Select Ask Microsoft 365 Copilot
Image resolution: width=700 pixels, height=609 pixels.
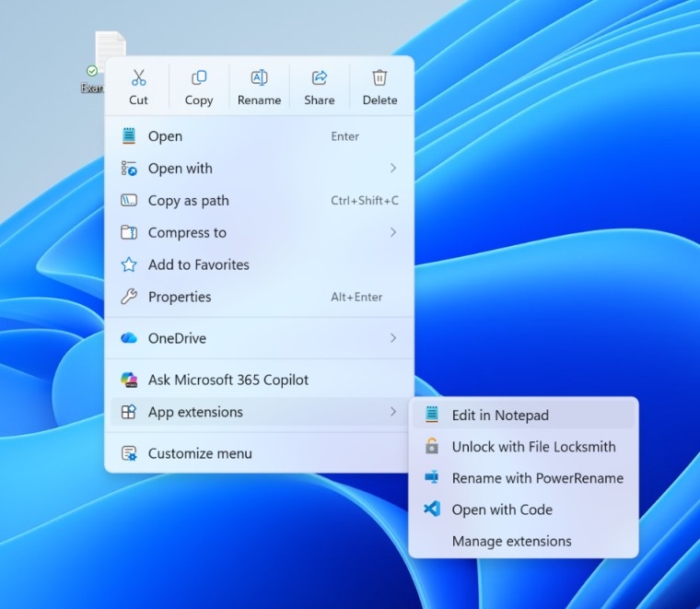point(260,380)
